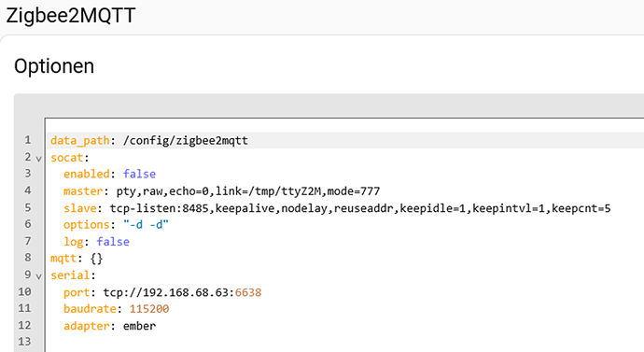The width and height of the screenshot is (644, 352).
Task: Click the port key on line 10
Action: [77, 292]
